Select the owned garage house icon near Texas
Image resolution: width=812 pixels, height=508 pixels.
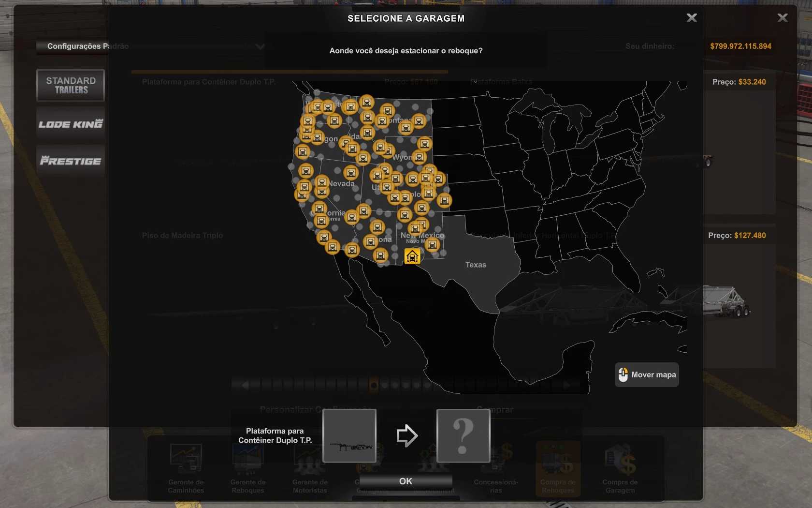click(412, 256)
